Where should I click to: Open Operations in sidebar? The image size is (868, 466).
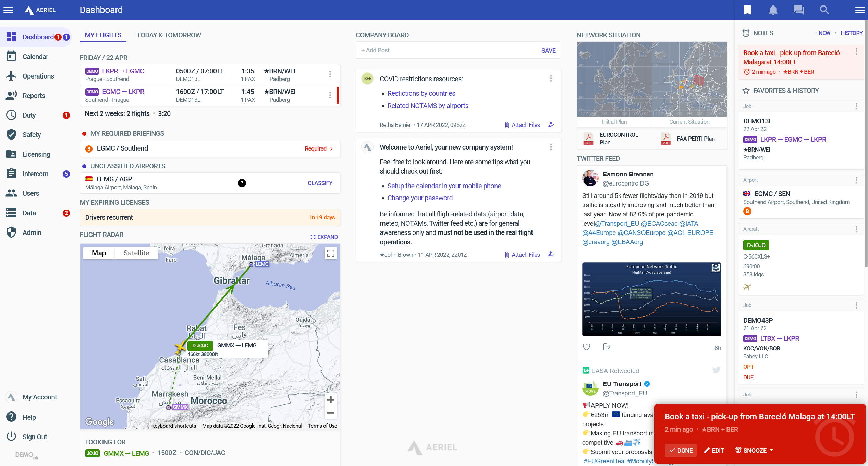tap(38, 76)
